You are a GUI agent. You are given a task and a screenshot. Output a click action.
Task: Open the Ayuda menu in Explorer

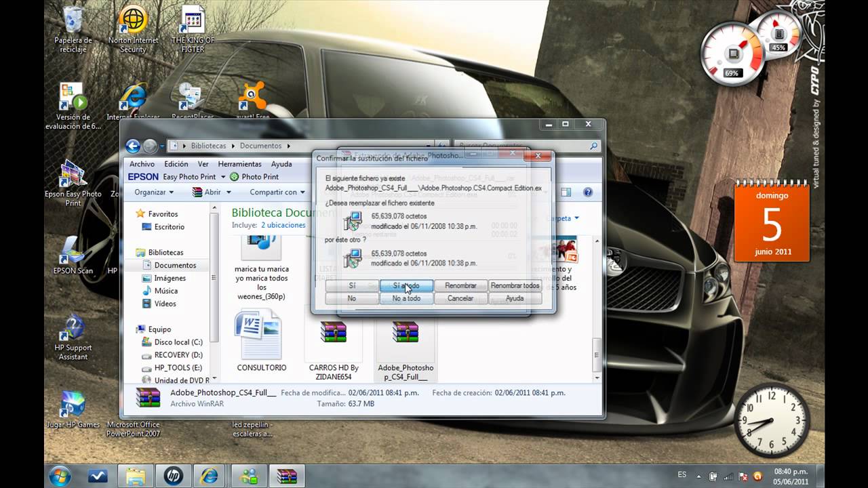click(281, 164)
